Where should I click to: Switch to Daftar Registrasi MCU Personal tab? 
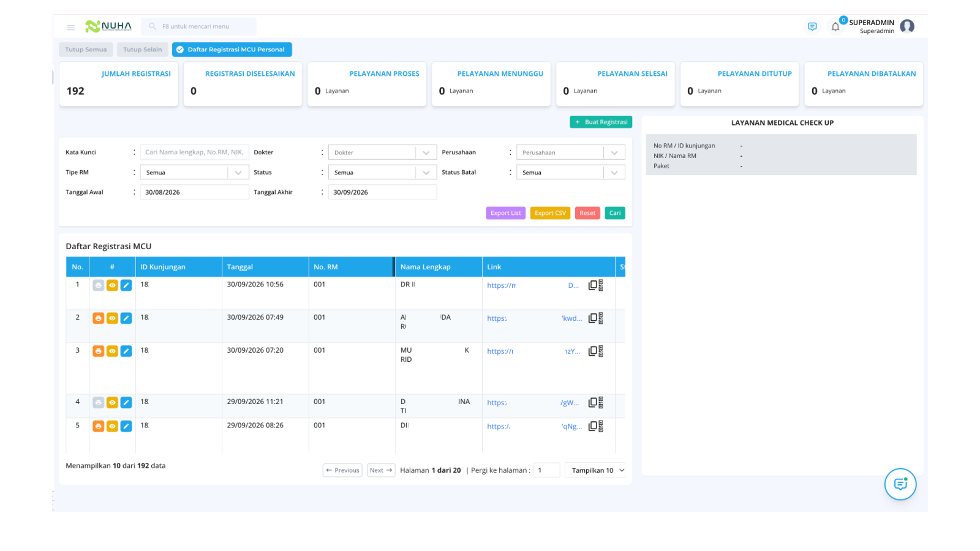point(232,50)
